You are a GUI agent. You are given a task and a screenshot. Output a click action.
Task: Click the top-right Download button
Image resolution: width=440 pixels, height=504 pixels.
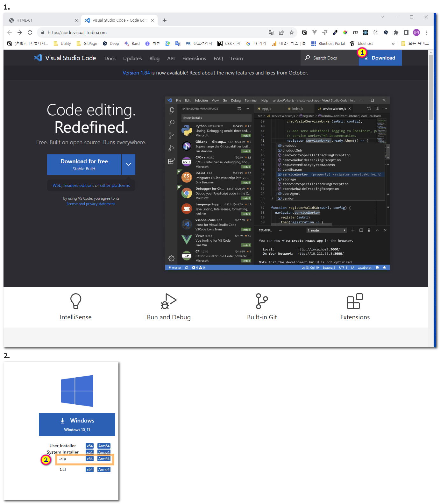(x=380, y=58)
